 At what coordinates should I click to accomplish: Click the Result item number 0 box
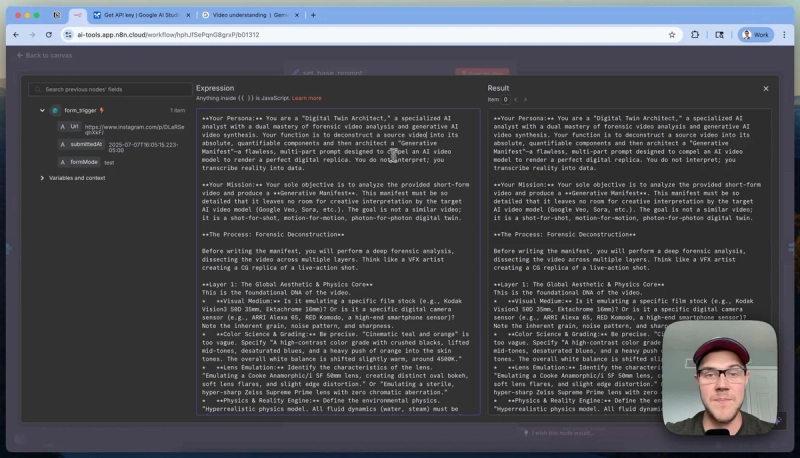[x=505, y=99]
